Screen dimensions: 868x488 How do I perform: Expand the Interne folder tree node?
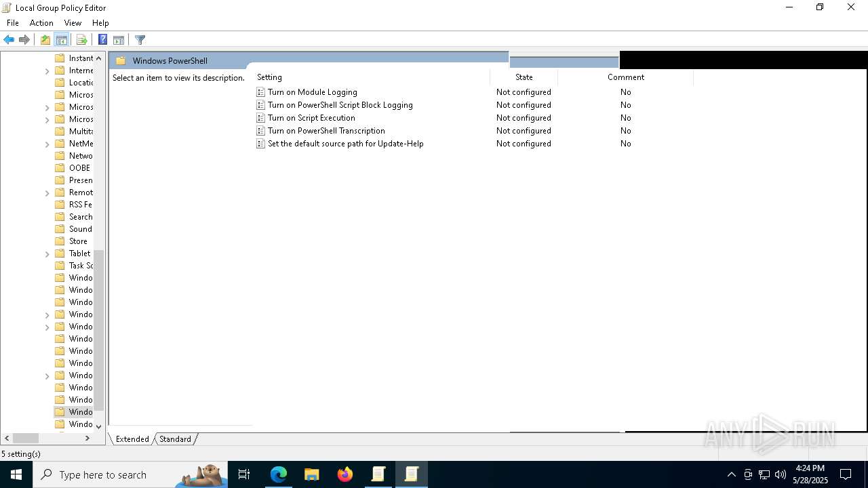point(47,70)
